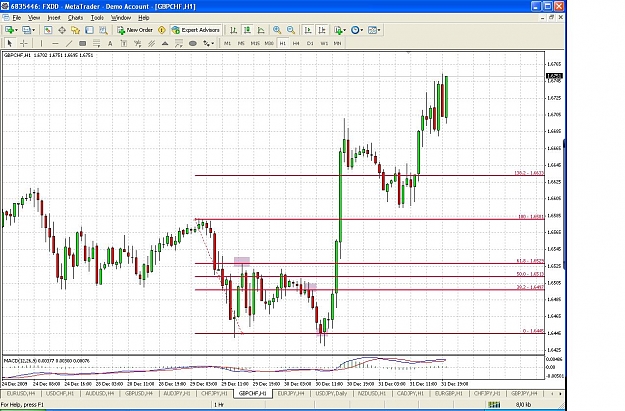Draw a horizontal line tool
This screenshot has width=625, height=411.
pos(55,43)
